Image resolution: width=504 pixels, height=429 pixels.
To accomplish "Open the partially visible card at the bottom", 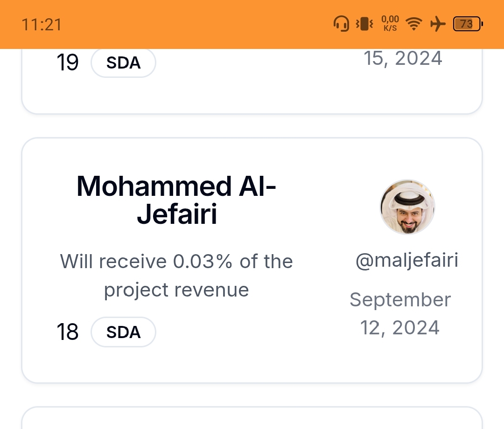I will point(252,419).
